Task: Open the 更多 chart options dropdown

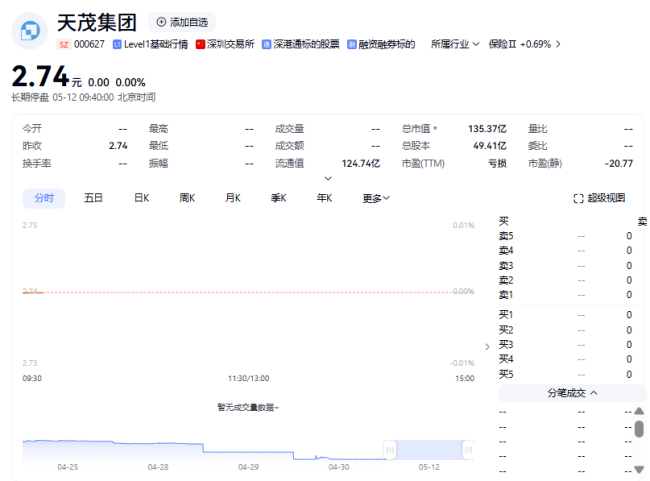Action: 376,198
